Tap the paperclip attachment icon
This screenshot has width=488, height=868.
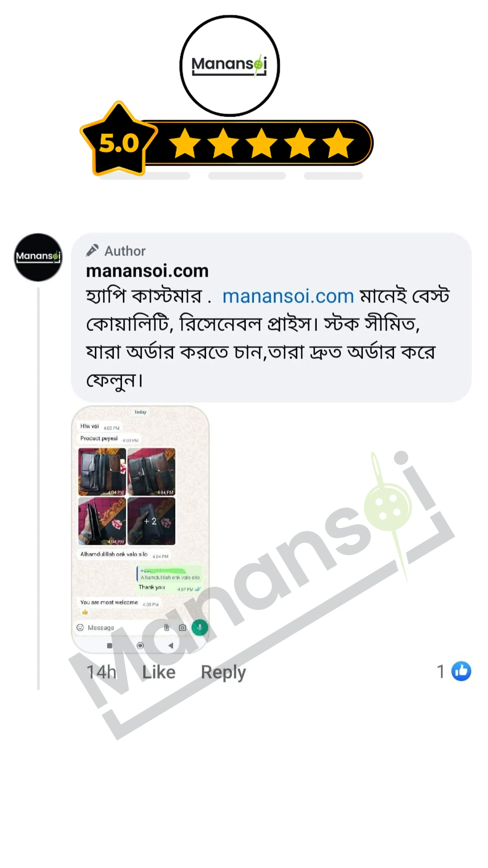click(x=166, y=627)
